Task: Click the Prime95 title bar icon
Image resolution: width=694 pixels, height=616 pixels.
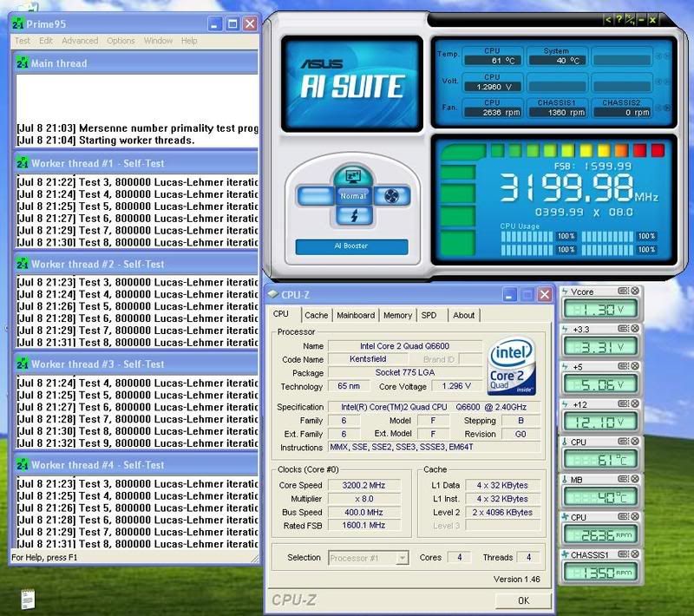Action: (x=17, y=23)
